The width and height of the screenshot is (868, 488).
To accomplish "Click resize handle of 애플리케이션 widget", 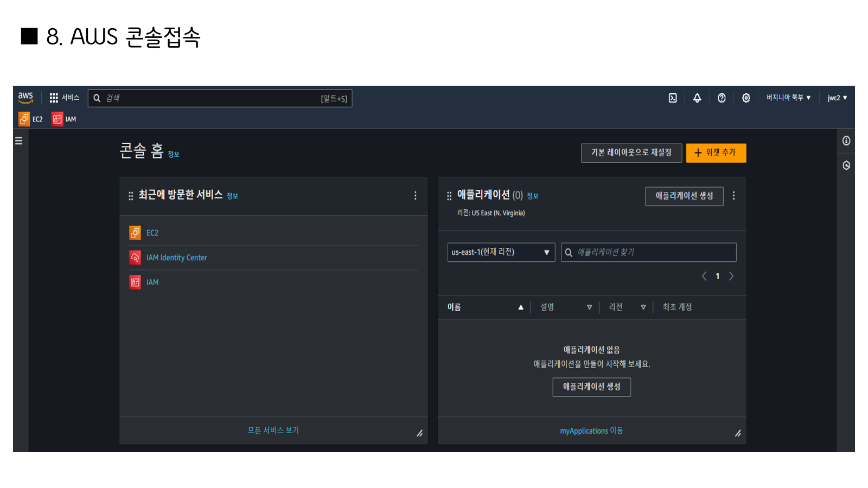I will pyautogui.click(x=738, y=433).
